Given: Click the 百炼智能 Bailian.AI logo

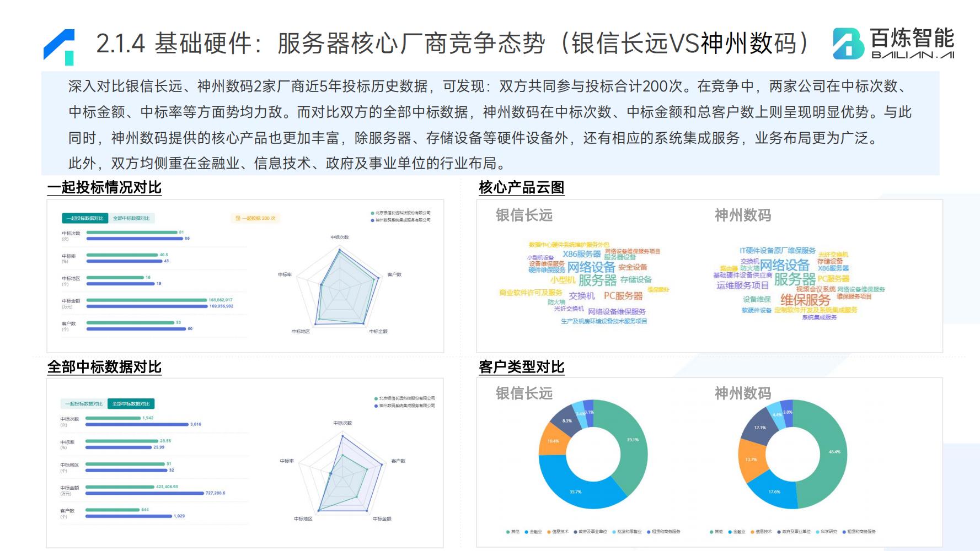Looking at the screenshot, I should point(893,44).
